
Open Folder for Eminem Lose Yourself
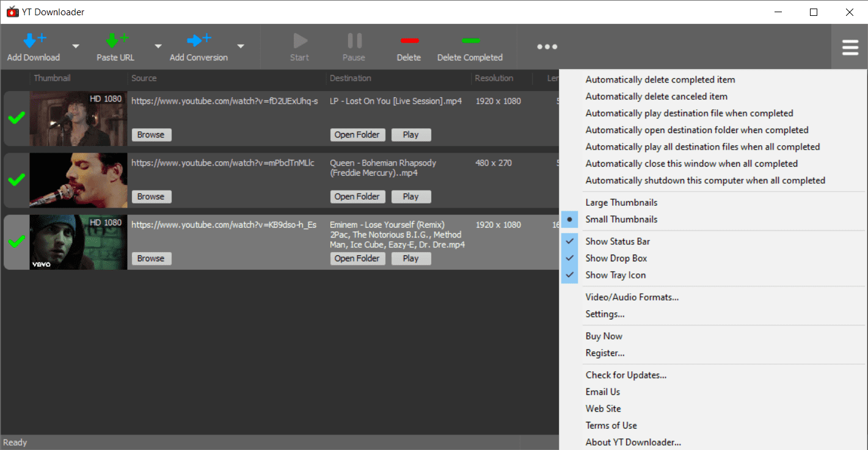(358, 258)
